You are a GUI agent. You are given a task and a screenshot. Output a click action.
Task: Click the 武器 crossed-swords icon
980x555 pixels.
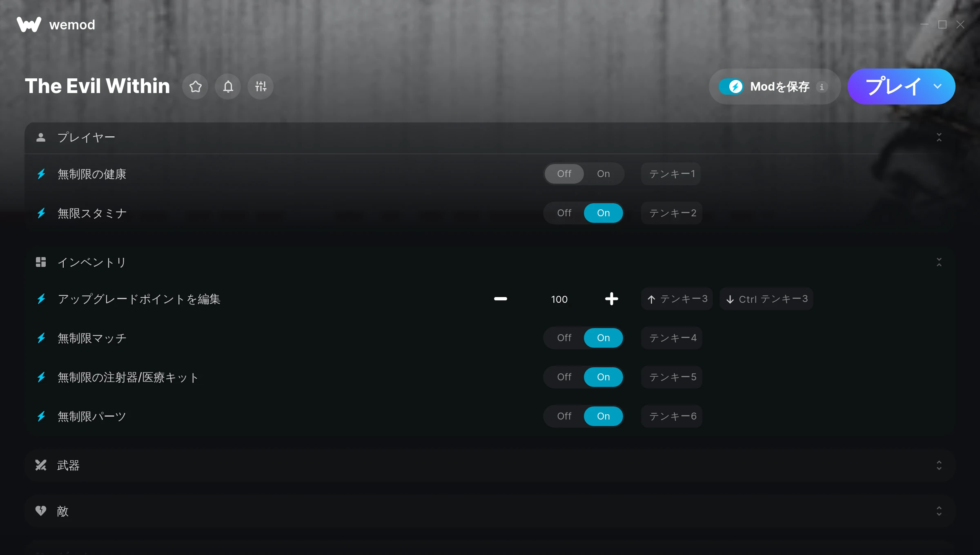41,465
